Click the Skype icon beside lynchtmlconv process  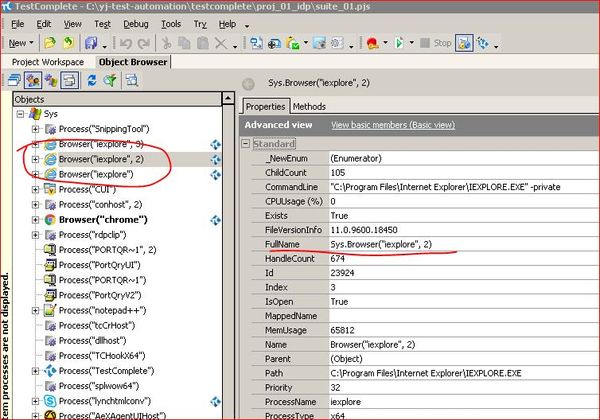pos(49,399)
